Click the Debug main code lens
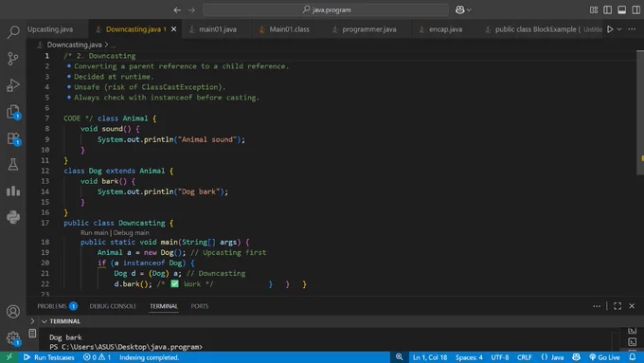This screenshot has width=644, height=363. tap(131, 233)
